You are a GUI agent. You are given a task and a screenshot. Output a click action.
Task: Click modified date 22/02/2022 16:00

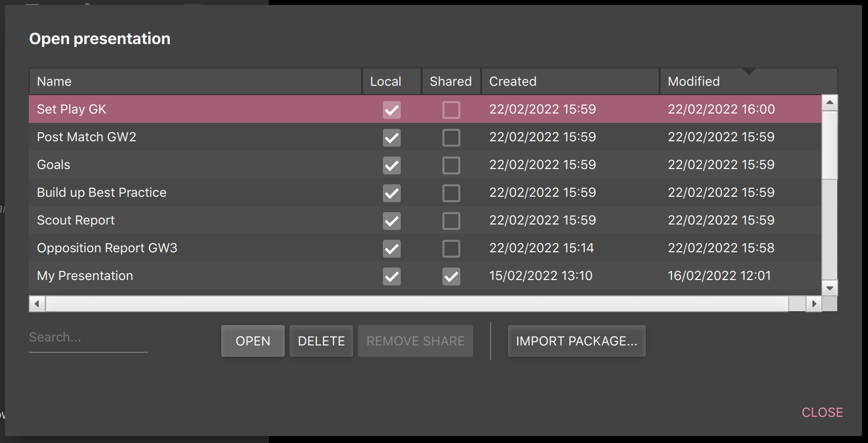[x=721, y=109]
